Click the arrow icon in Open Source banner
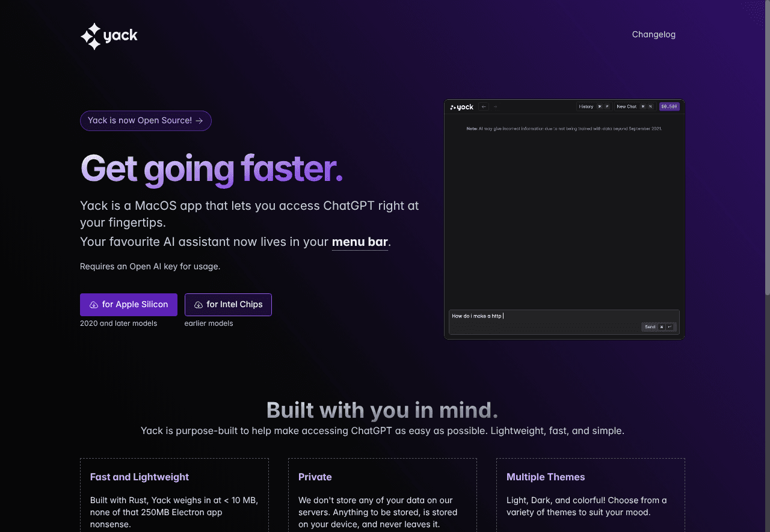The image size is (770, 532). coord(199,121)
